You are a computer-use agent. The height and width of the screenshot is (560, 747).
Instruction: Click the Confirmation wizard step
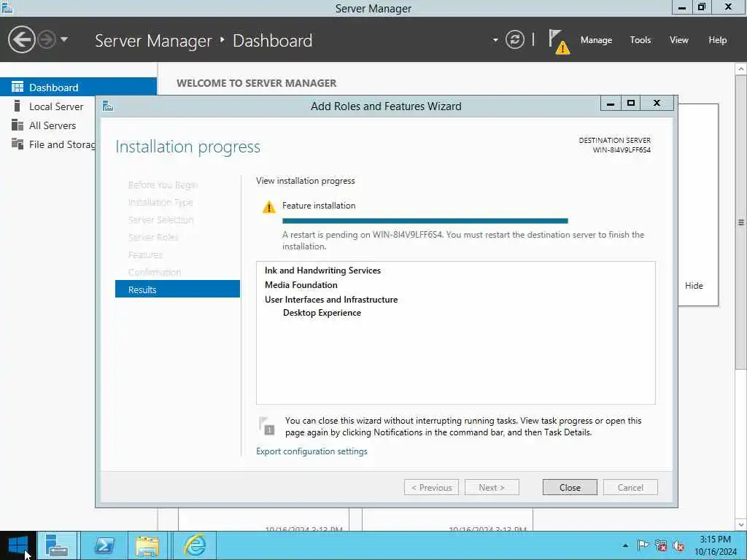click(x=155, y=272)
